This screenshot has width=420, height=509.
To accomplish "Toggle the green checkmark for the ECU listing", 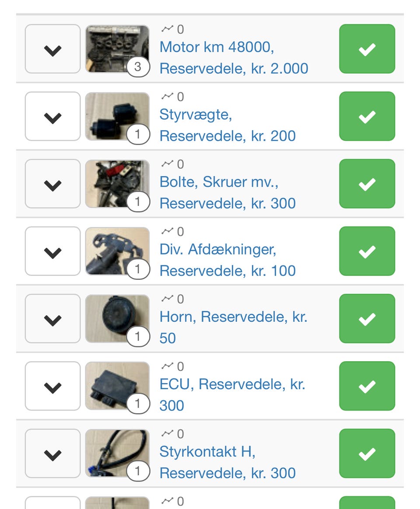I will [x=367, y=386].
